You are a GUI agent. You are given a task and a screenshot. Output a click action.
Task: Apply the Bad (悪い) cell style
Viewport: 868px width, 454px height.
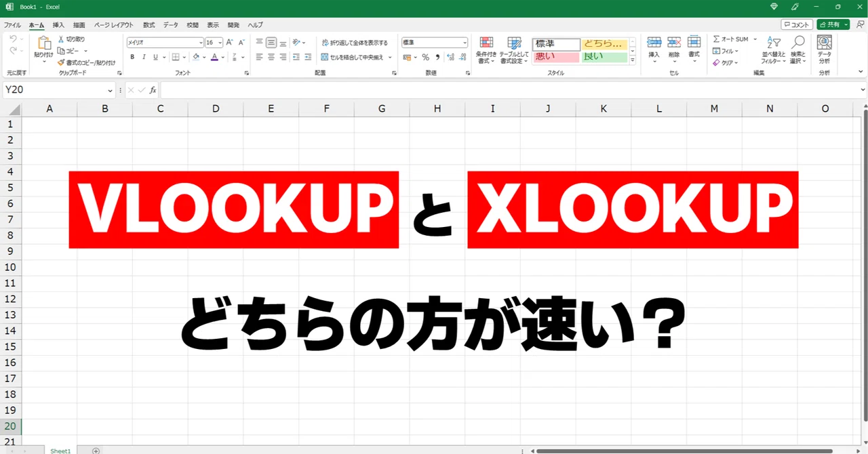point(556,57)
